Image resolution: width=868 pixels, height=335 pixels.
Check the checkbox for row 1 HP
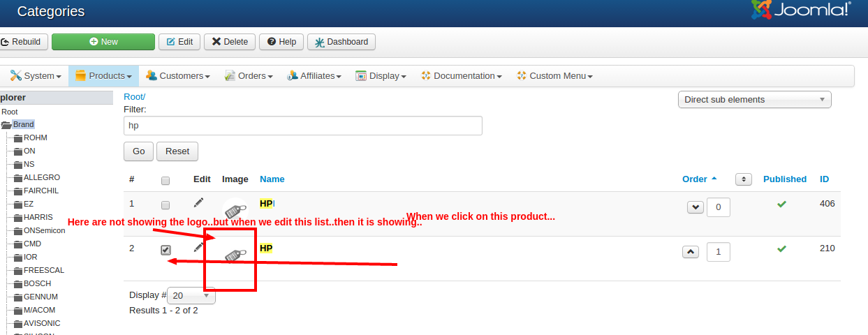165,205
